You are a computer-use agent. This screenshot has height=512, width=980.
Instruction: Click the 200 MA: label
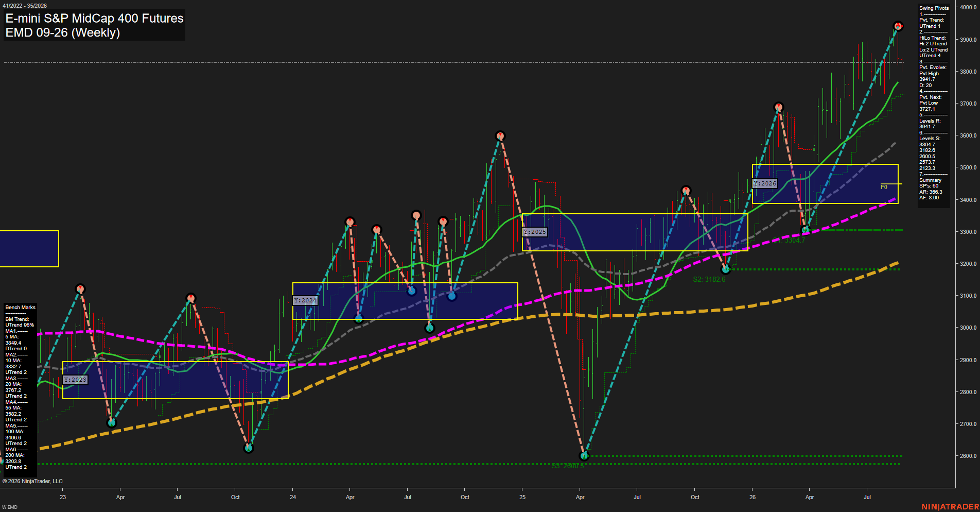click(x=15, y=455)
